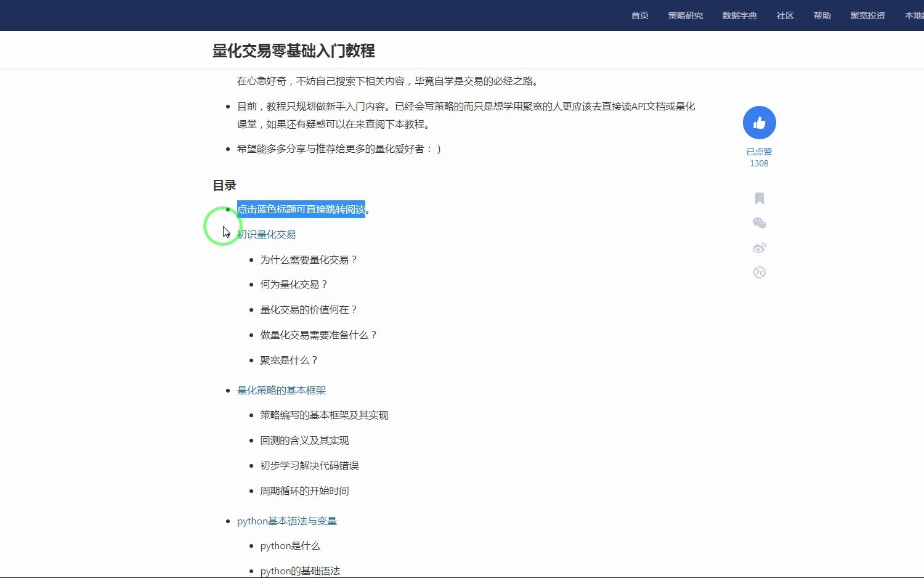This screenshot has height=578, width=924.
Task: Follow the 初识量化交易 link
Action: coord(267,235)
